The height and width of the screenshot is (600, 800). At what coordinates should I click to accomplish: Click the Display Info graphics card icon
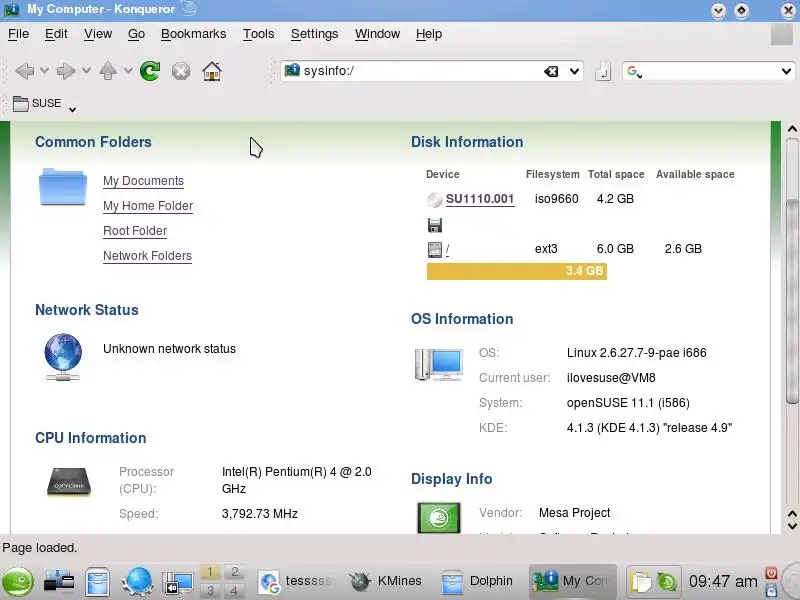tap(439, 517)
